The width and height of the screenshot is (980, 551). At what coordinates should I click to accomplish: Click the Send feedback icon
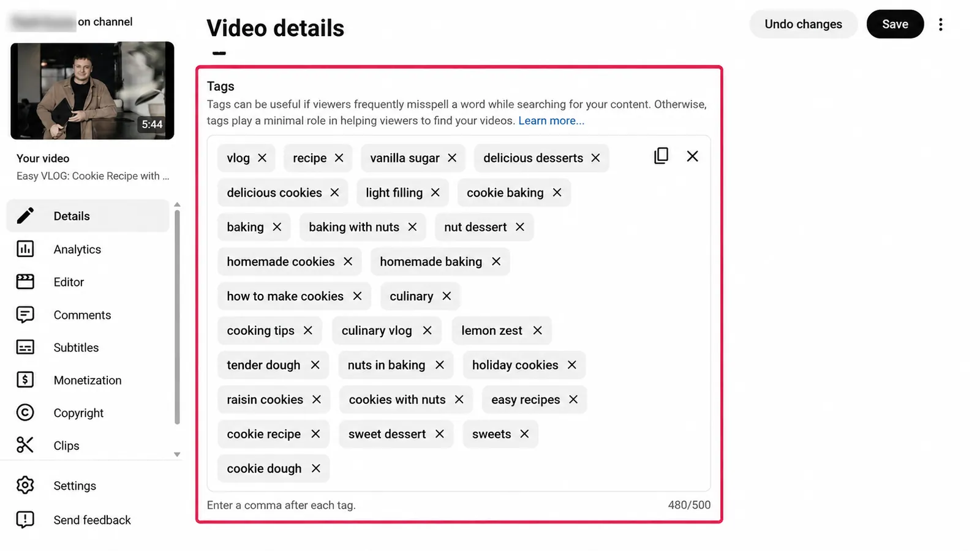25,520
